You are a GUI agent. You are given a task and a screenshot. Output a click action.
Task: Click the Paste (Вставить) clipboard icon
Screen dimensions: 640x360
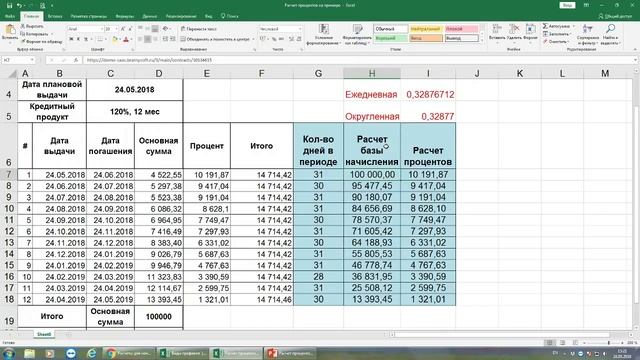point(10,32)
